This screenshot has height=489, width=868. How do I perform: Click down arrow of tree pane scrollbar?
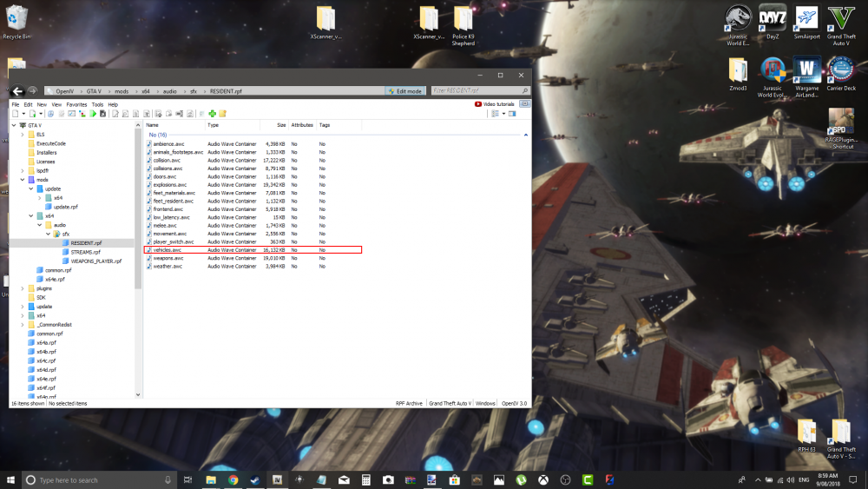[138, 395]
